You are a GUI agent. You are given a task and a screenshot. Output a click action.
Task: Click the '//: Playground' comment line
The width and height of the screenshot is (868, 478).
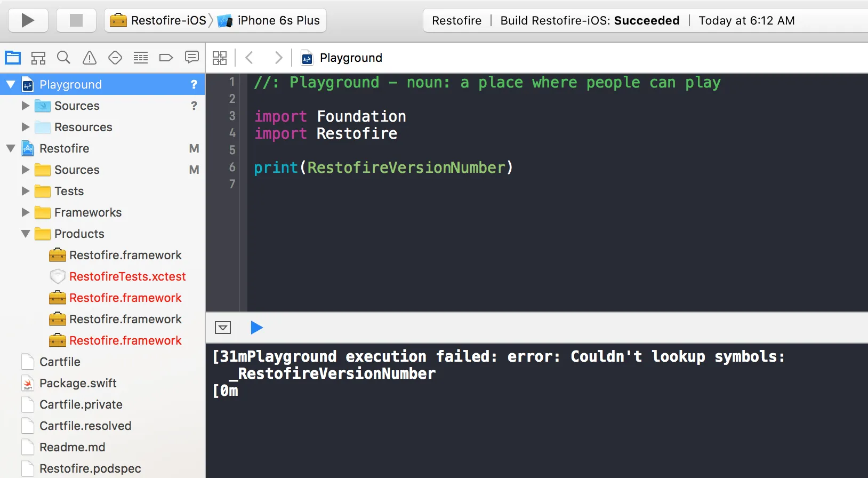pyautogui.click(x=487, y=82)
